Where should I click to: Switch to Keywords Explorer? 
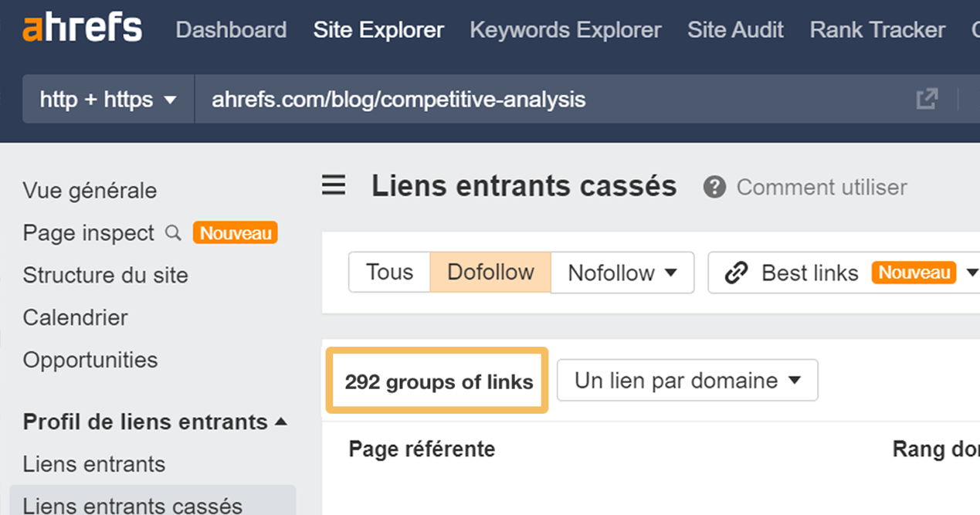(565, 30)
